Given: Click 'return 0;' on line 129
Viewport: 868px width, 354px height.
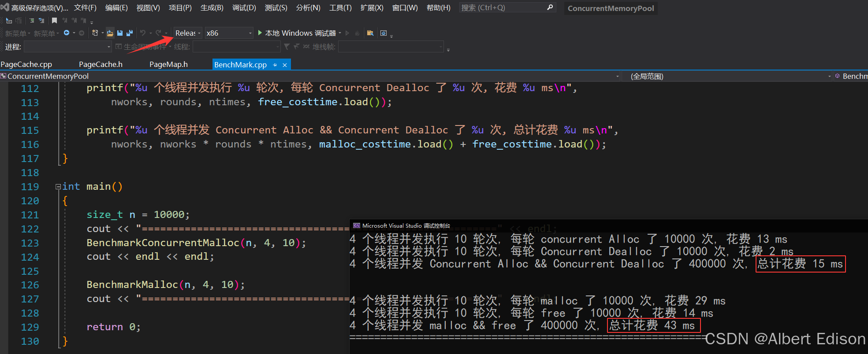Looking at the screenshot, I should (113, 327).
